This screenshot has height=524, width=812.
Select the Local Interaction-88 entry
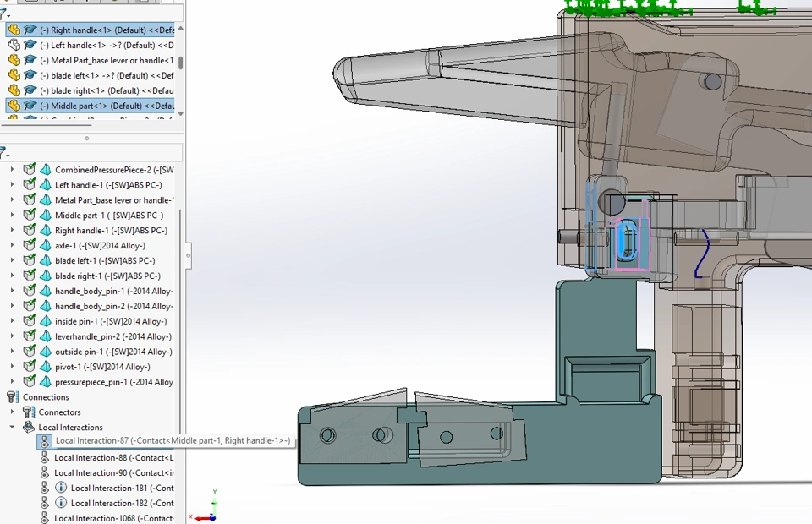pos(114,458)
